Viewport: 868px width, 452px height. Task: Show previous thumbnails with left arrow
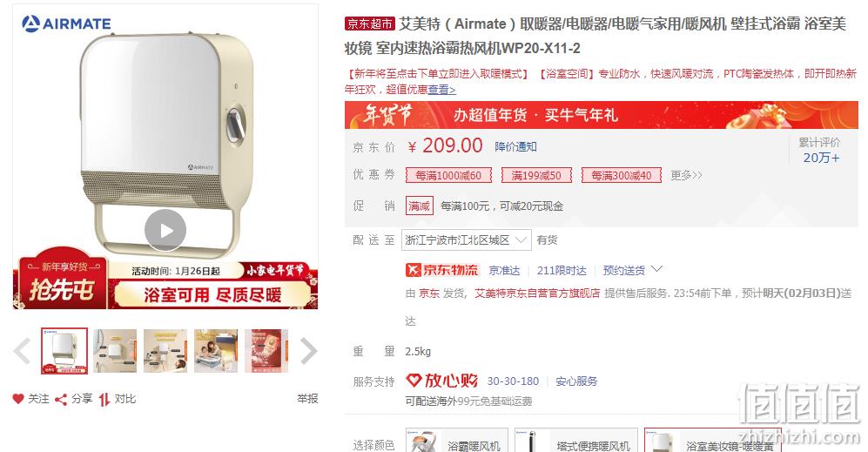coord(22,351)
